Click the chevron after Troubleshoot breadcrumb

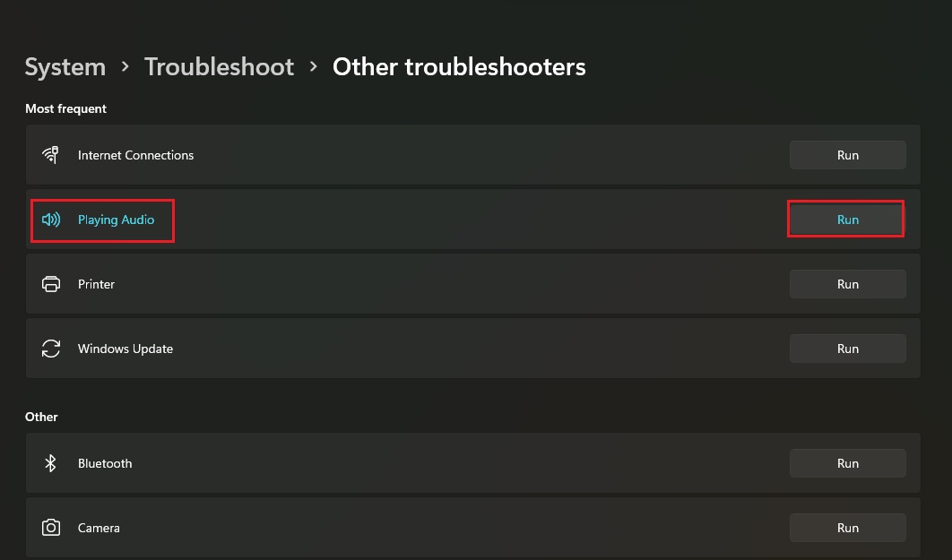click(313, 66)
